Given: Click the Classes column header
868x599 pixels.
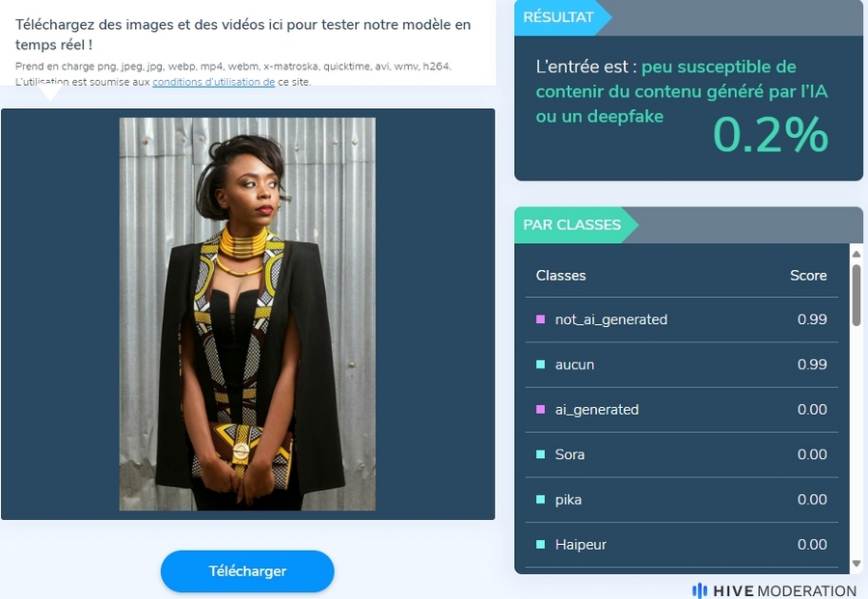Looking at the screenshot, I should [x=560, y=275].
